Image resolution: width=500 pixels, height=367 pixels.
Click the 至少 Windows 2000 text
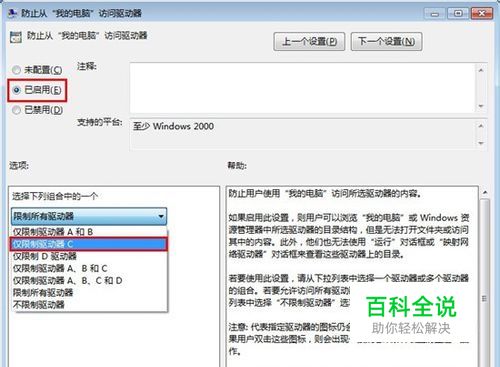click(173, 127)
